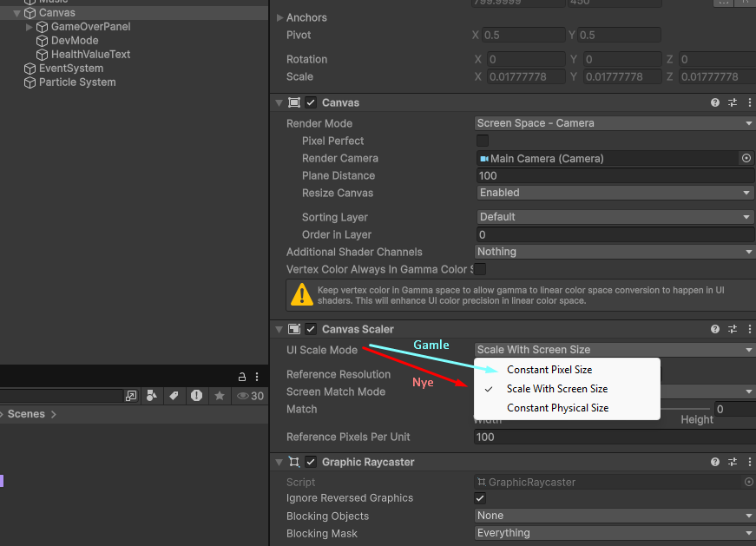
Task: Click Render Camera object picker icon
Action: coord(746,159)
